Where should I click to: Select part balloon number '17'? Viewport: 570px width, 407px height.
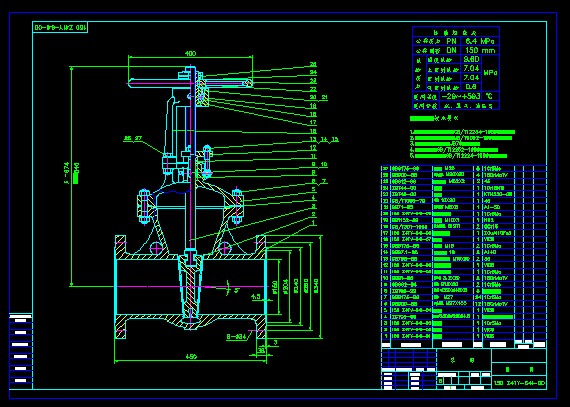pyautogui.click(x=313, y=122)
